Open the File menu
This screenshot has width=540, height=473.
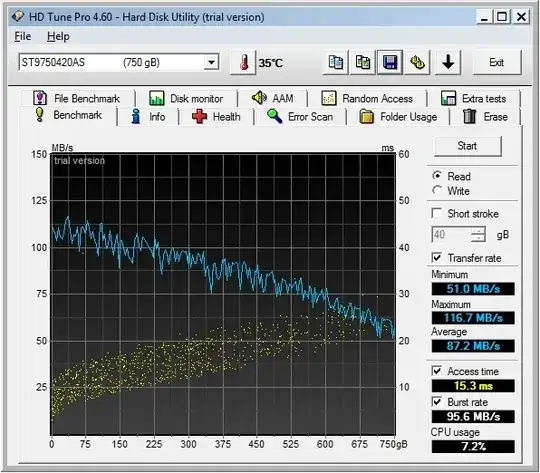click(x=22, y=36)
